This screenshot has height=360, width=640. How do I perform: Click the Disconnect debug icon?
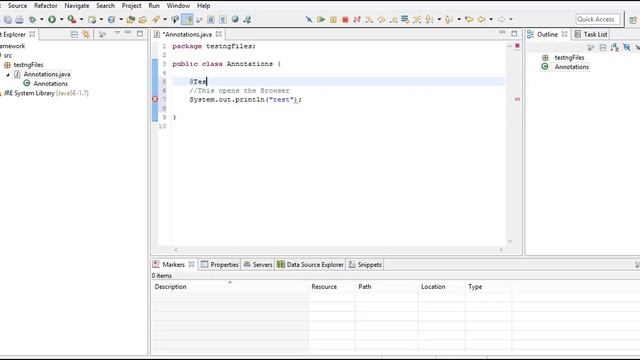(x=357, y=19)
